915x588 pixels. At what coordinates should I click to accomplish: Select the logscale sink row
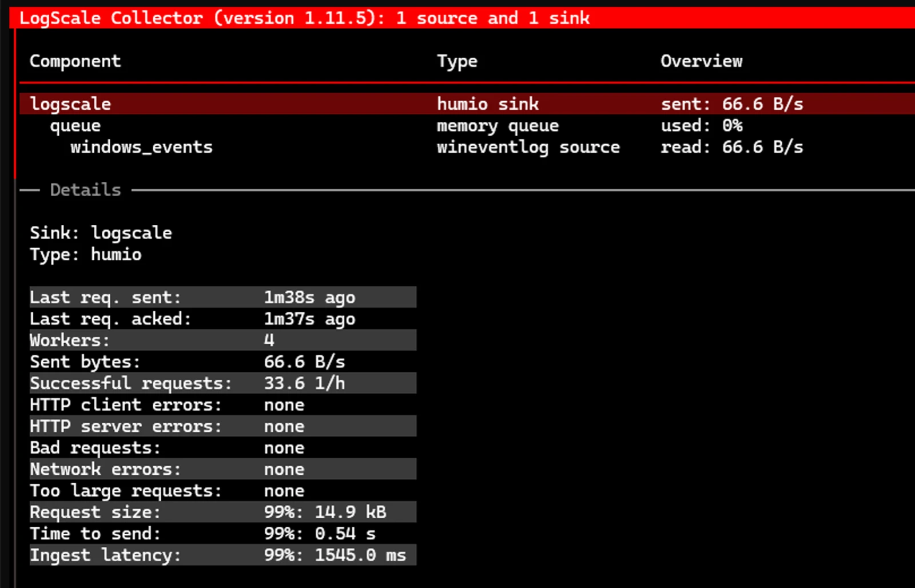(x=467, y=104)
